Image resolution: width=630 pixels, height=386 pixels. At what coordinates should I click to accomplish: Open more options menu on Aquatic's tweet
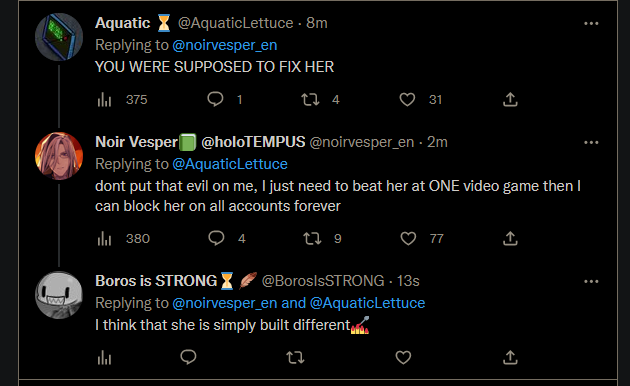(x=591, y=24)
